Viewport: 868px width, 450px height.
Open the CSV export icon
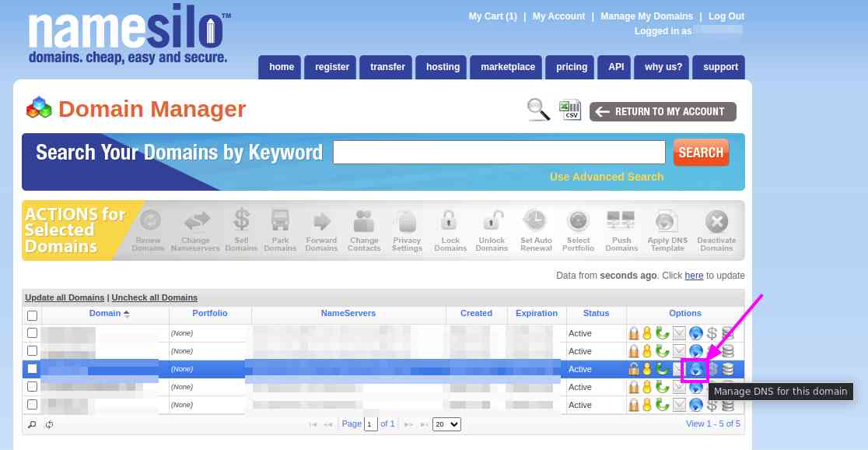tap(569, 109)
